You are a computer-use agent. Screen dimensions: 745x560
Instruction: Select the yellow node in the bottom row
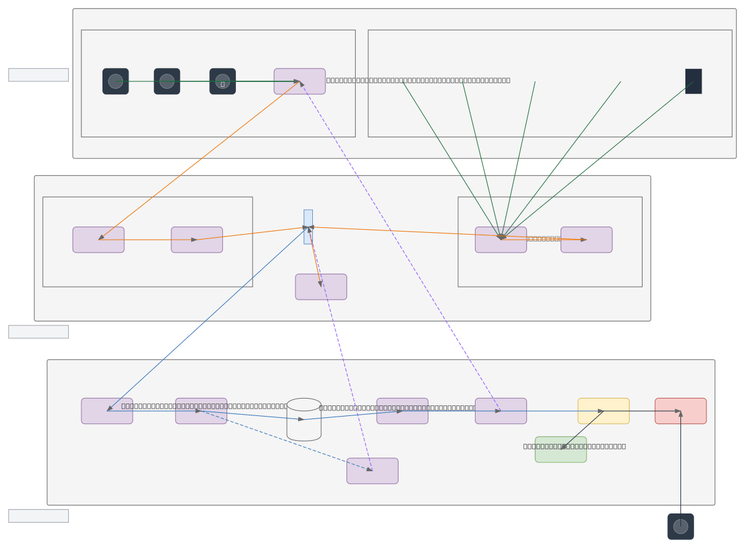click(603, 411)
